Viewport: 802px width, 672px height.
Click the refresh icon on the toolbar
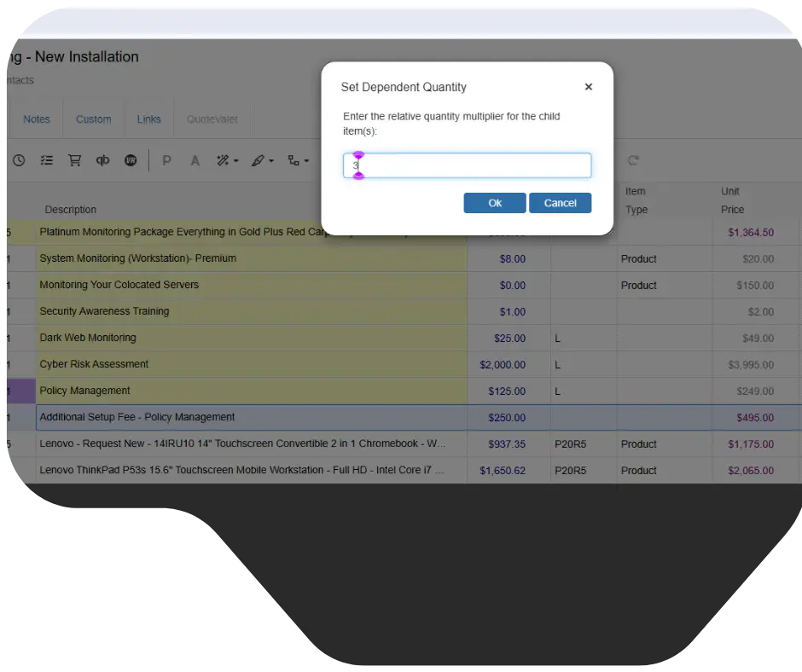(632, 160)
